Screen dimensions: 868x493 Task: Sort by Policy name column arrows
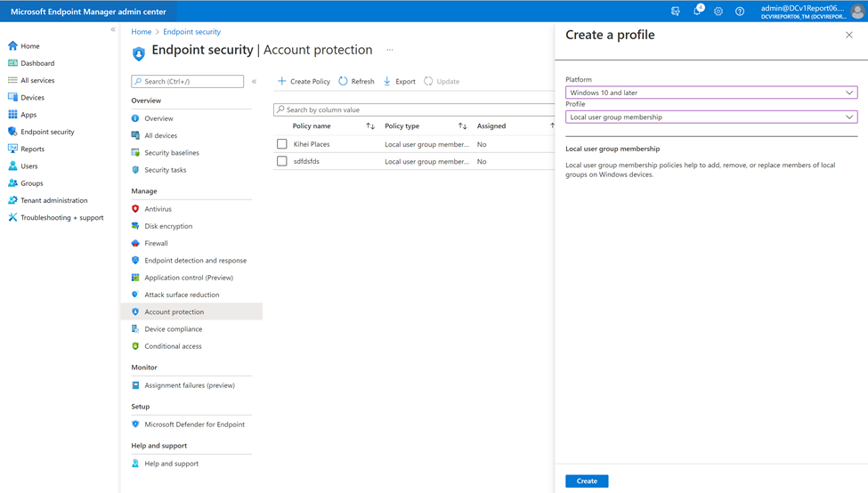(370, 126)
